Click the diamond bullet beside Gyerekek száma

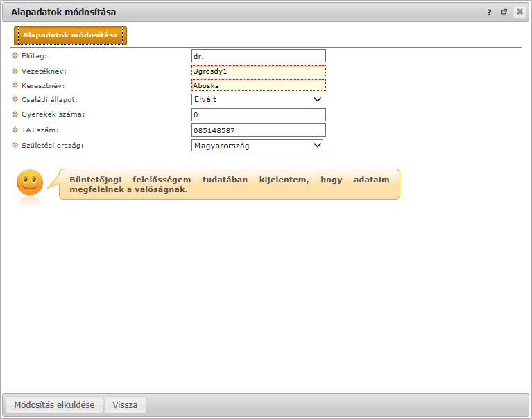[x=15, y=114]
